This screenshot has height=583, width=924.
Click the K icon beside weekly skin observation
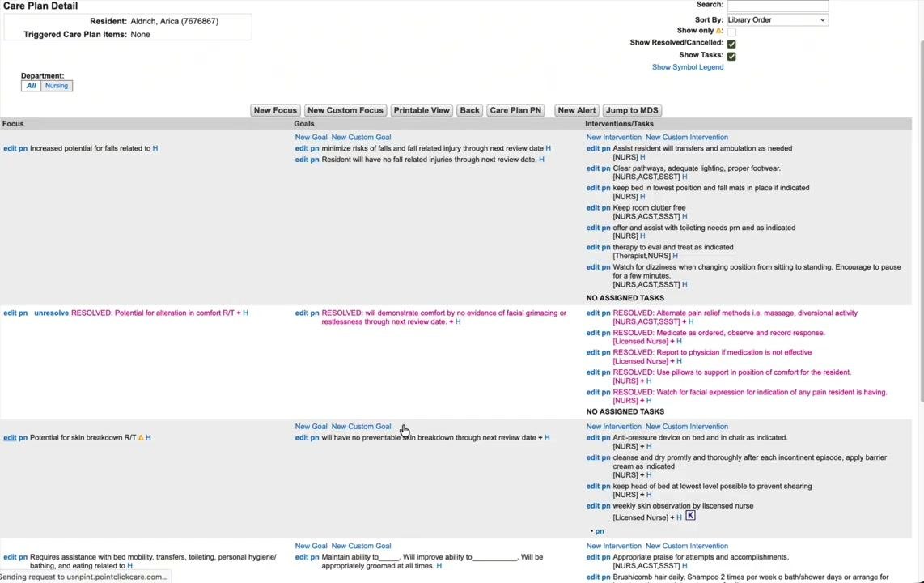pyautogui.click(x=690, y=516)
